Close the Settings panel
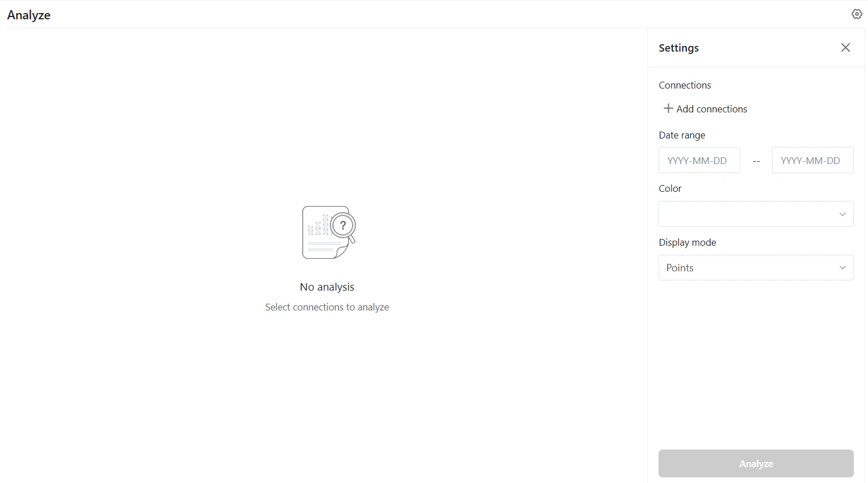The height and width of the screenshot is (483, 868). pos(845,48)
